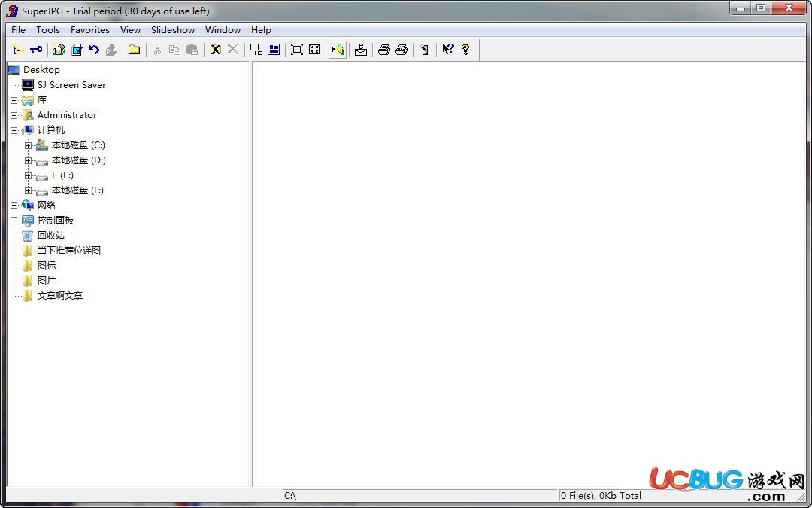Expand the E (E:) drive
812x508 pixels.
tap(29, 175)
